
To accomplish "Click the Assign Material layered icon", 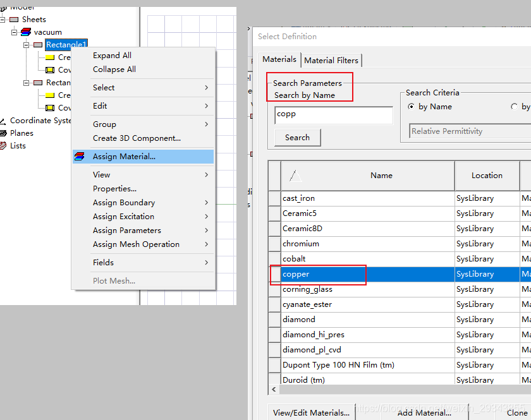I will pos(80,157).
